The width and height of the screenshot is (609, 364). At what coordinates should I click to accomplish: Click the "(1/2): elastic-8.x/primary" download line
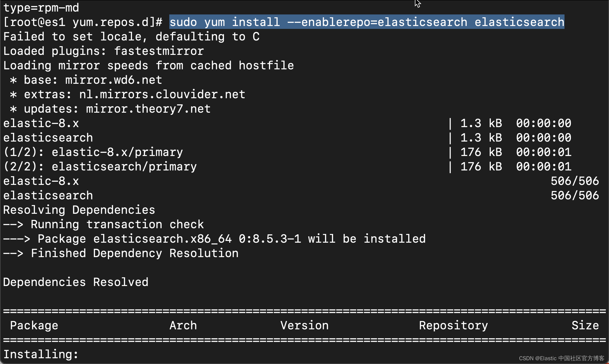[93, 152]
